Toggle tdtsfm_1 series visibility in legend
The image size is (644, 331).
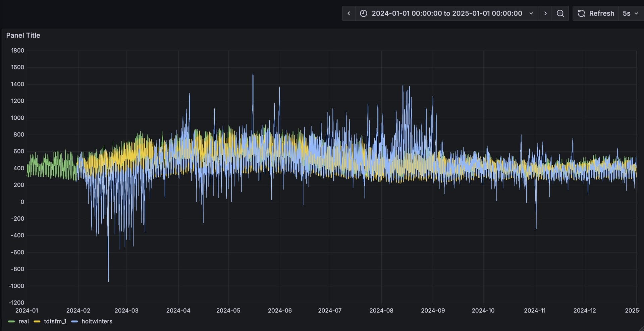(55, 321)
